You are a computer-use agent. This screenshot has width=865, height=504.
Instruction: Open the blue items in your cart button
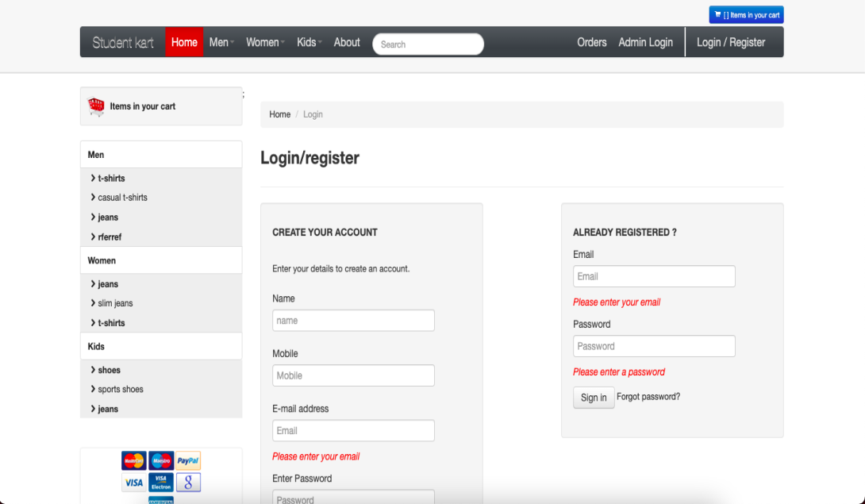point(746,15)
